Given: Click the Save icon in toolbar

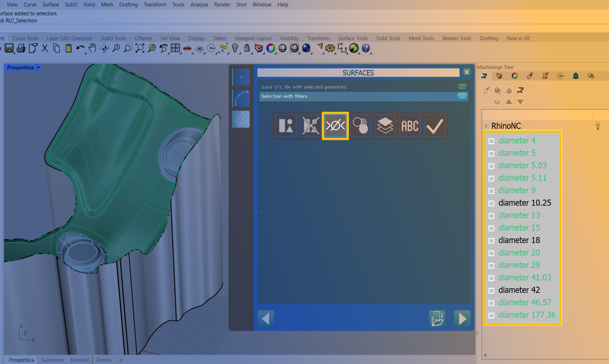Looking at the screenshot, I should click(9, 48).
